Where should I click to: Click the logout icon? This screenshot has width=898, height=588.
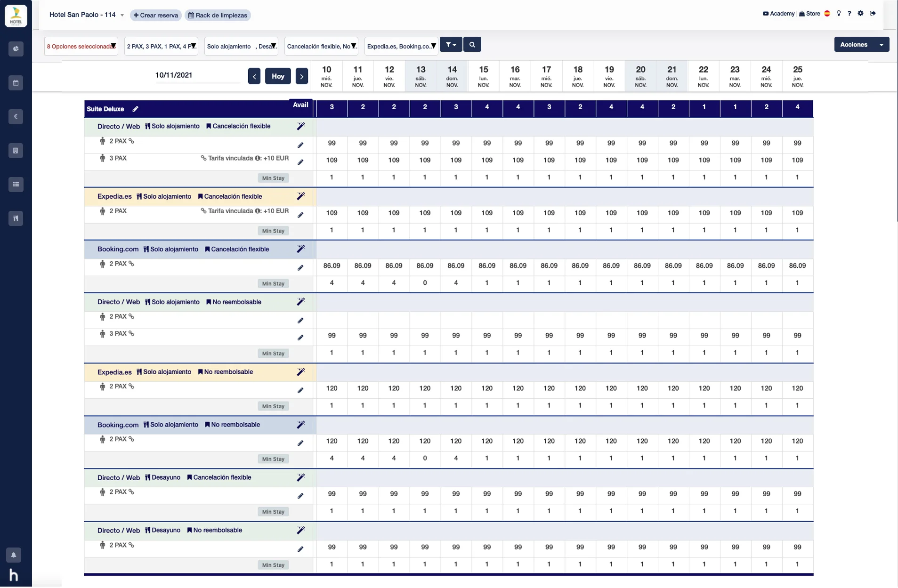[x=873, y=14]
